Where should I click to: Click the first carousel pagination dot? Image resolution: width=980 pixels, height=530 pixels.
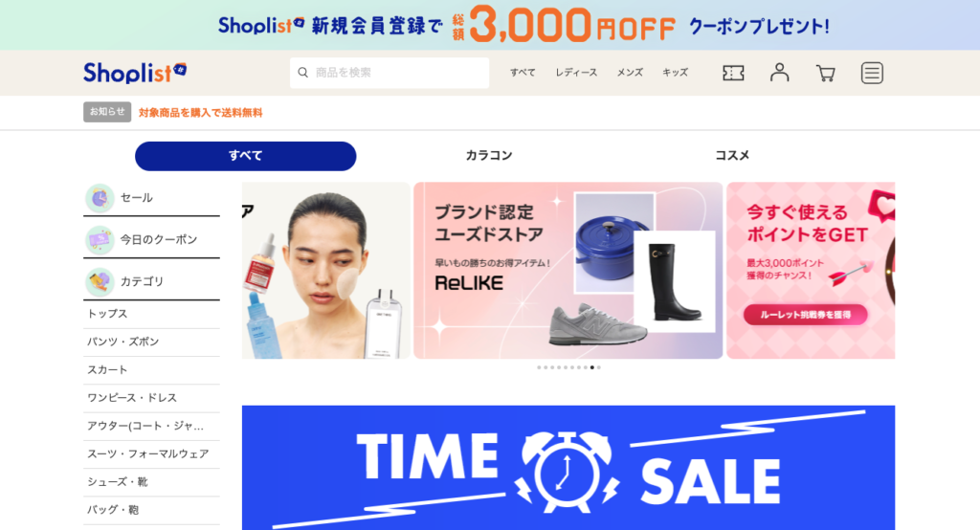tap(539, 367)
